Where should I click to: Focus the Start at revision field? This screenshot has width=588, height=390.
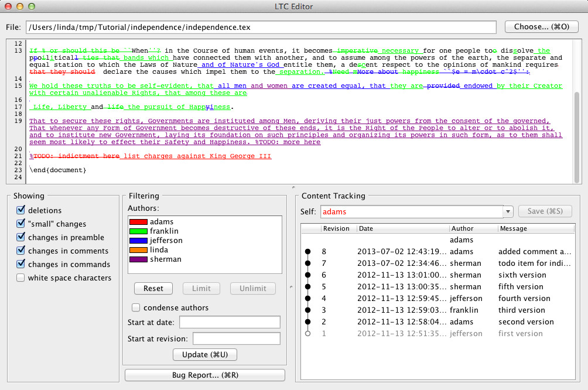[236, 338]
